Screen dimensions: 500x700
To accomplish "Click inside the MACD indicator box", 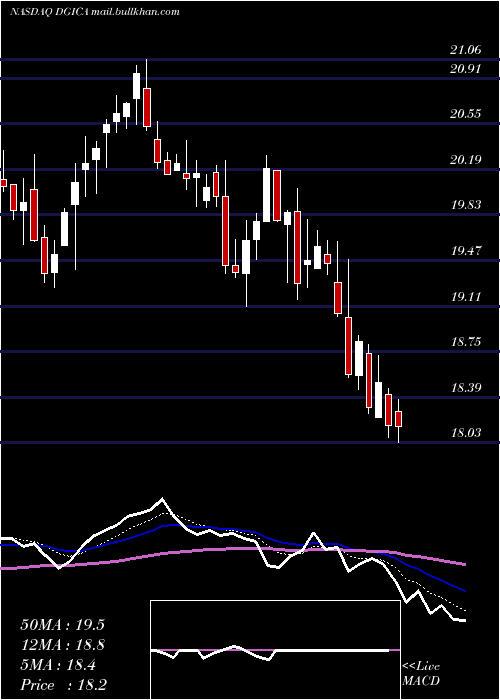I will pos(275,650).
